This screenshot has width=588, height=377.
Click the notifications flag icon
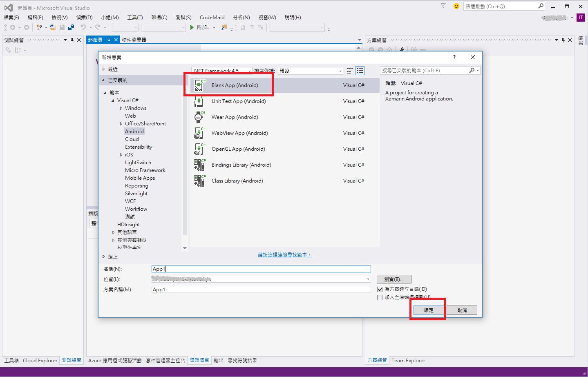[443, 6]
